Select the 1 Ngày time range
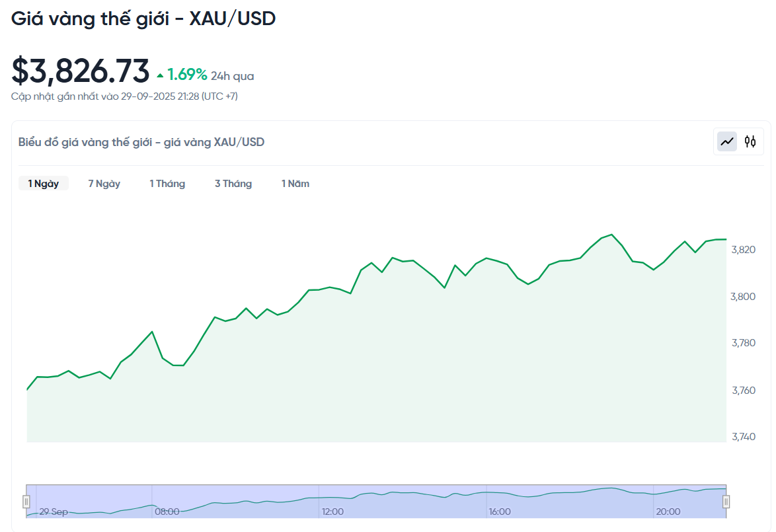 (44, 184)
